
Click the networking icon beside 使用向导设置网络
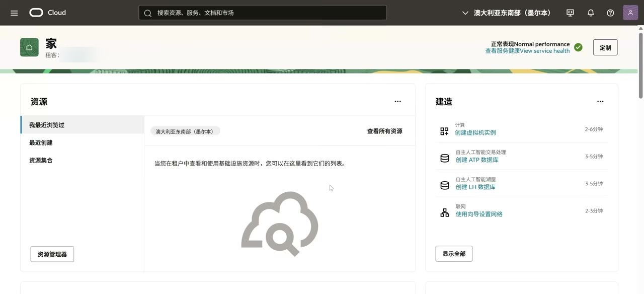click(x=444, y=213)
